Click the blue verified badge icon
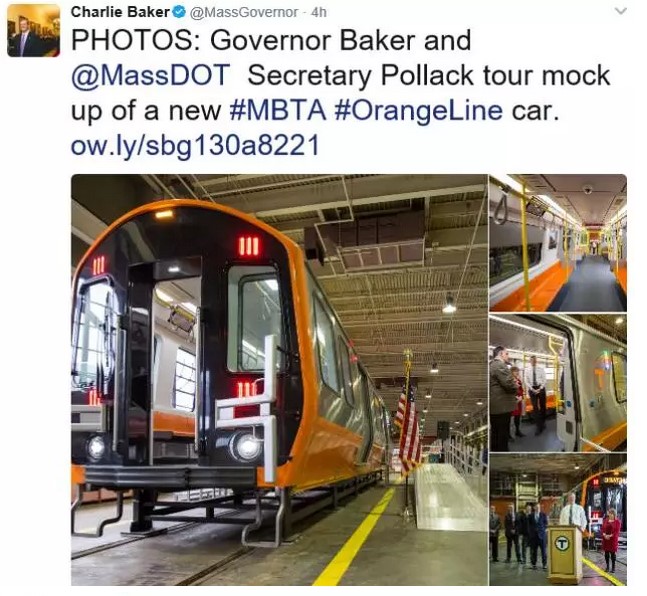The height and width of the screenshot is (596, 647). point(179,12)
